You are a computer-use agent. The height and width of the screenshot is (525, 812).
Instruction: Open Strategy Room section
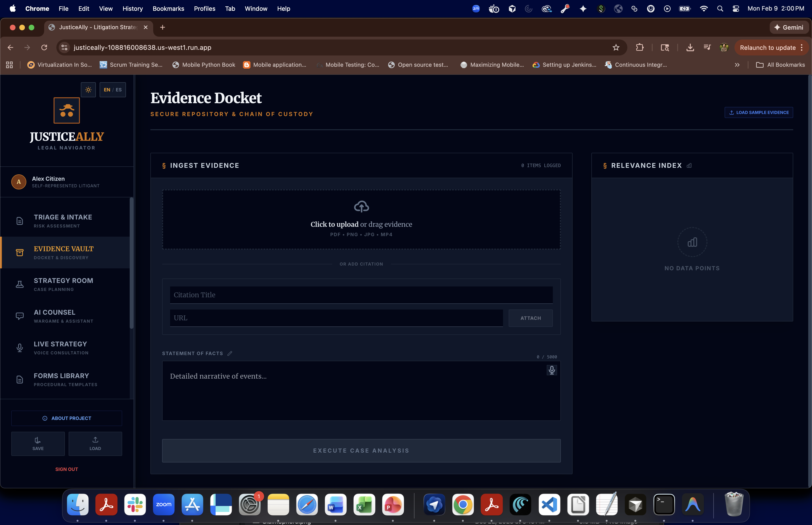coord(63,284)
